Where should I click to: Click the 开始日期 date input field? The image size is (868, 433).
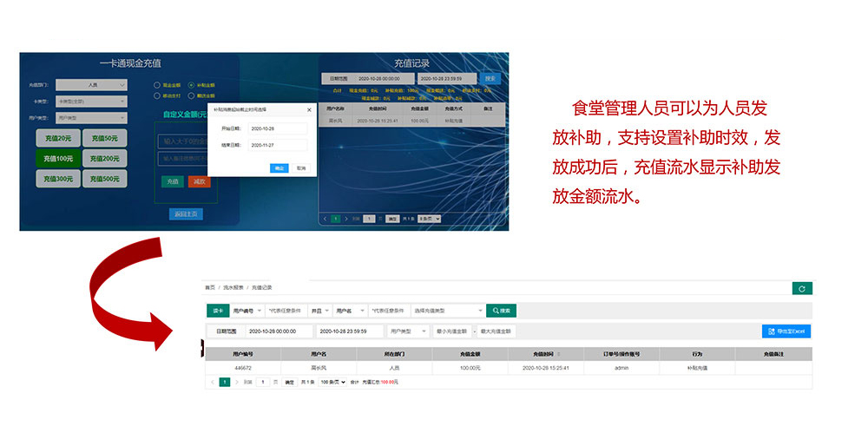[277, 128]
